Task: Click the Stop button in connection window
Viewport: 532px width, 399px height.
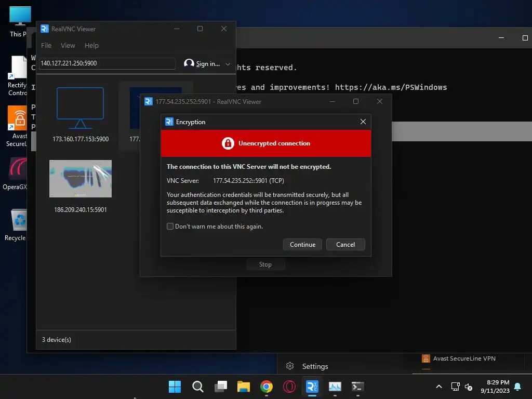Action: [x=265, y=264]
